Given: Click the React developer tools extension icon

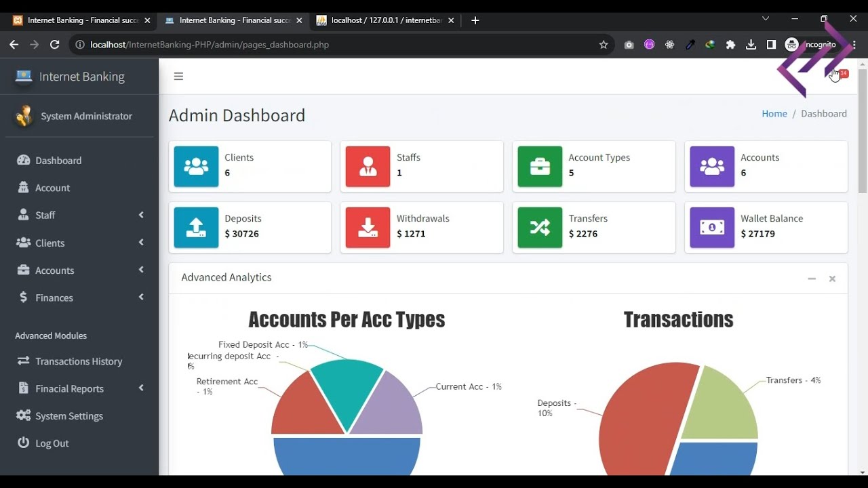Looking at the screenshot, I should 670,45.
